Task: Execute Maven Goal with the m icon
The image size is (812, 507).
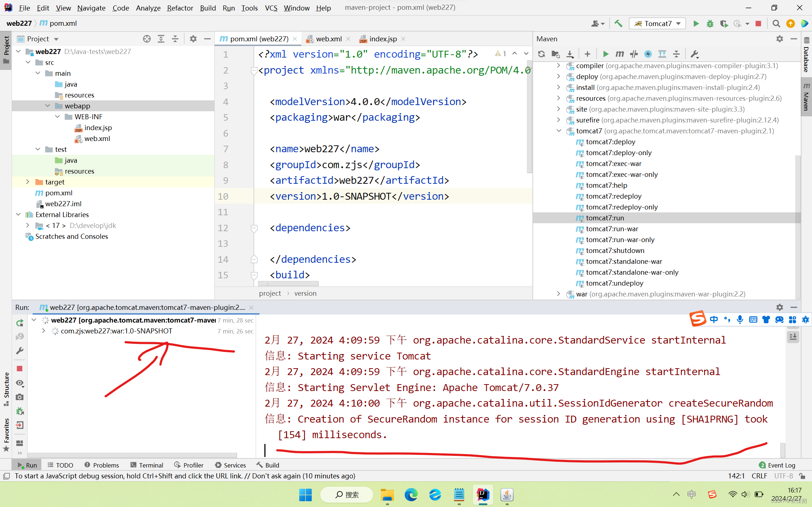Action: tap(619, 54)
